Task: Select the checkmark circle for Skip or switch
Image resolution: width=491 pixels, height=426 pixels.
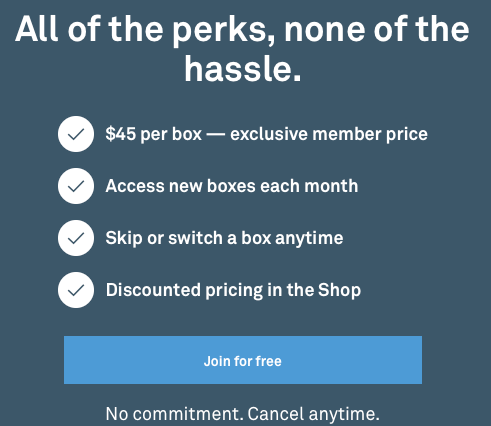Action: click(x=76, y=238)
